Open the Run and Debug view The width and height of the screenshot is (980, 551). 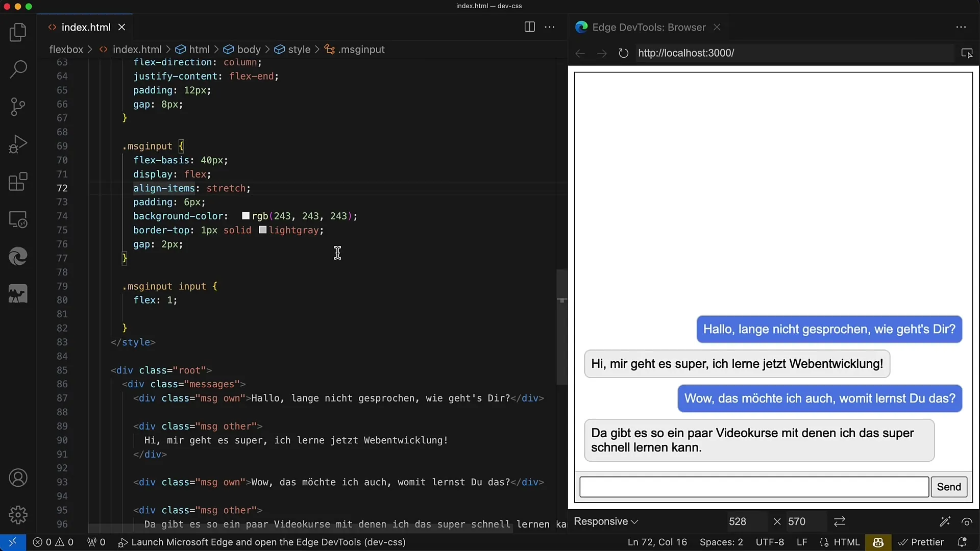pyautogui.click(x=18, y=144)
